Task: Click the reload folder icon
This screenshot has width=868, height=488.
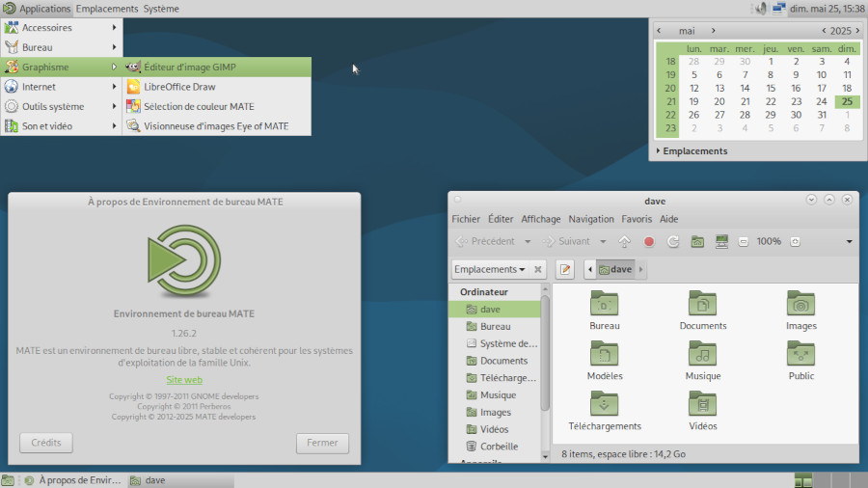Action: (673, 241)
